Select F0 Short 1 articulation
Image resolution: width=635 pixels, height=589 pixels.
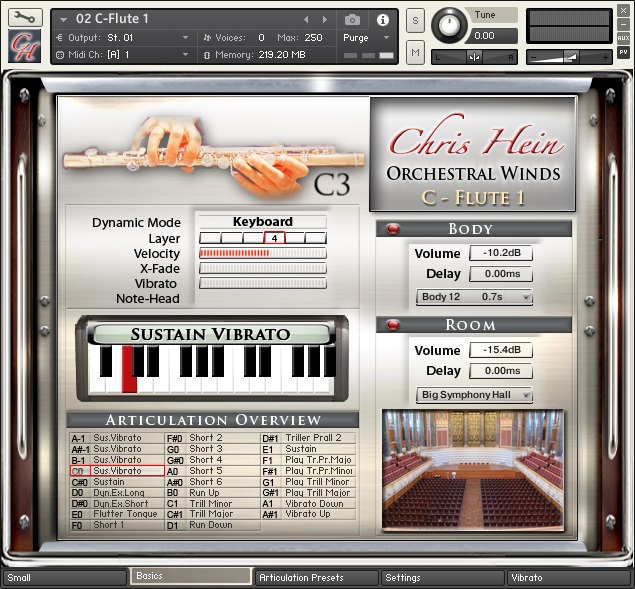[x=117, y=525]
